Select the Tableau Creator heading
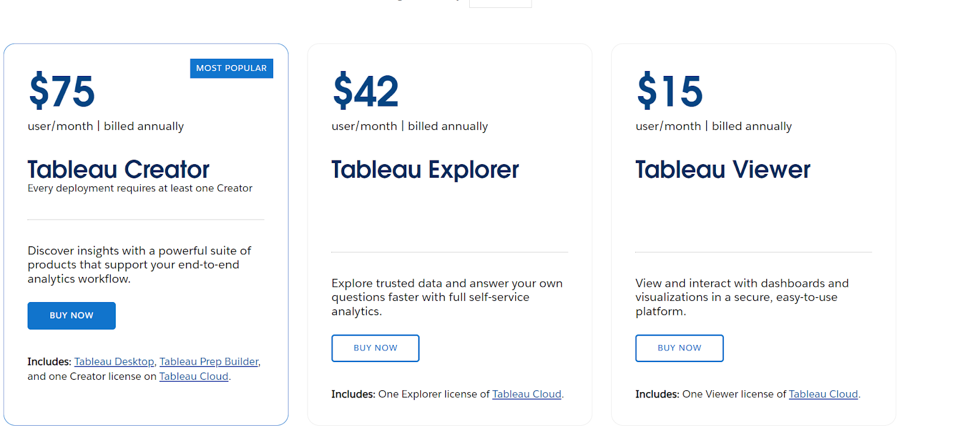This screenshot has height=435, width=980. [118, 169]
